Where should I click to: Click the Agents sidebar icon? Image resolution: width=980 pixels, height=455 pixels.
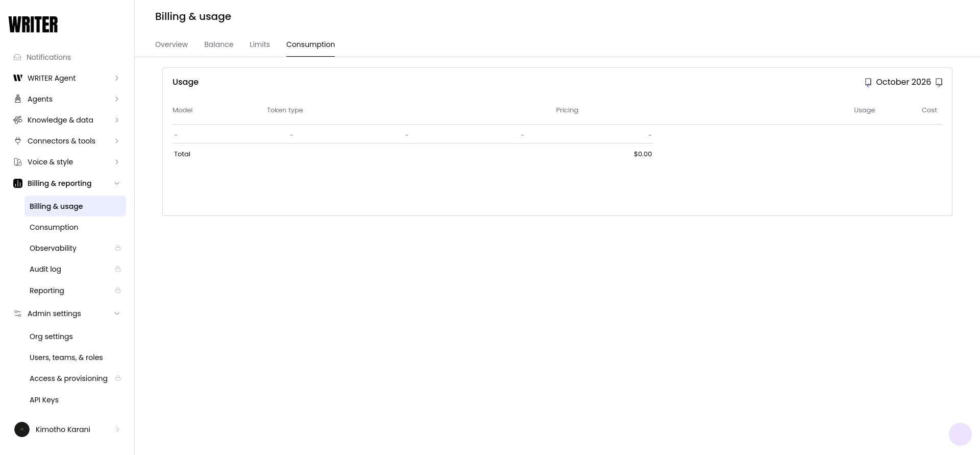(18, 99)
